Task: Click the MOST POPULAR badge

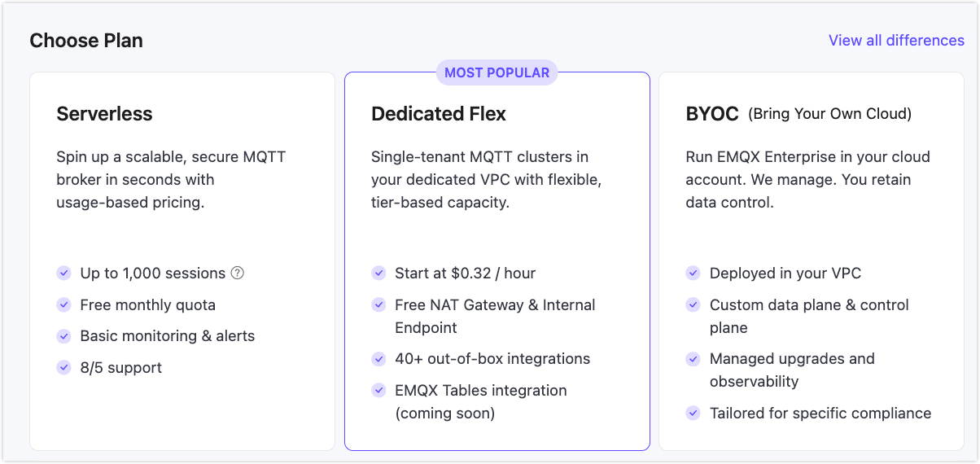Action: click(x=497, y=72)
